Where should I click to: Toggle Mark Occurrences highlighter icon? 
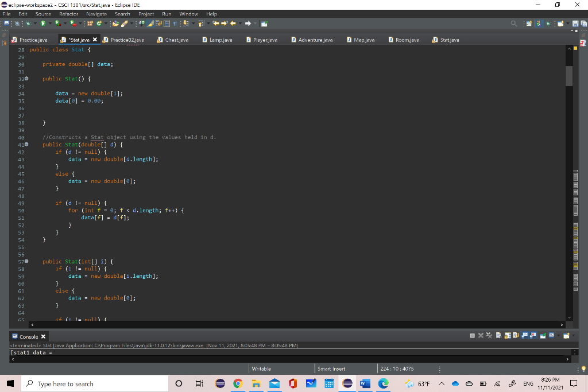click(x=150, y=24)
